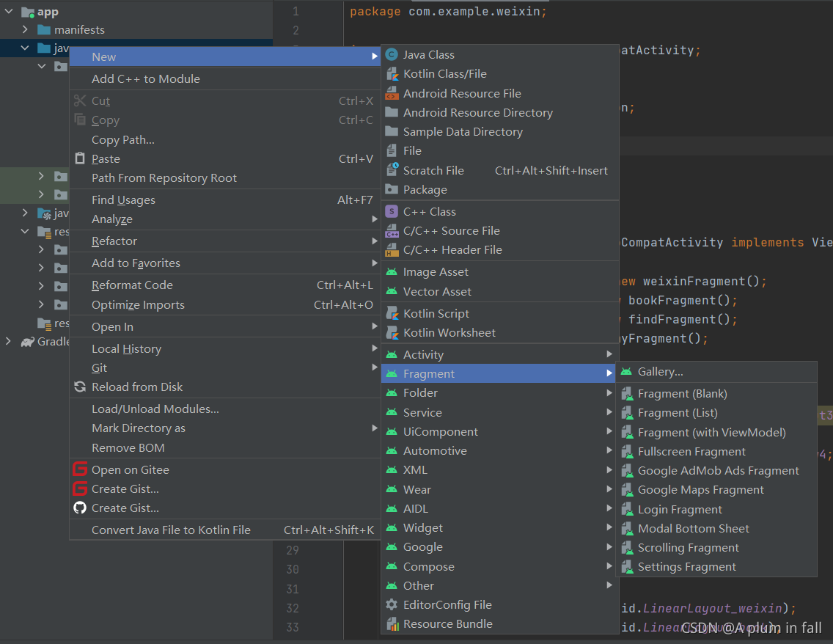This screenshot has width=833, height=644.
Task: Choose Modal Bottom Sheet template
Action: pos(716,529)
